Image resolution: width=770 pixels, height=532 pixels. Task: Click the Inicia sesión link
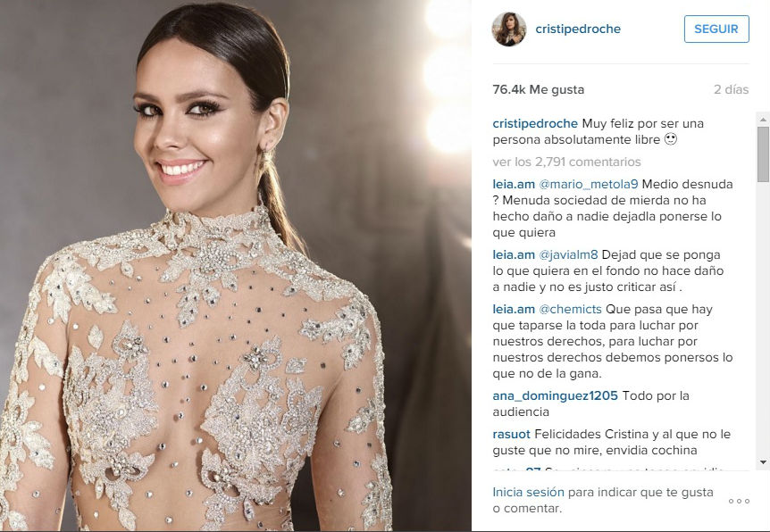[529, 492]
